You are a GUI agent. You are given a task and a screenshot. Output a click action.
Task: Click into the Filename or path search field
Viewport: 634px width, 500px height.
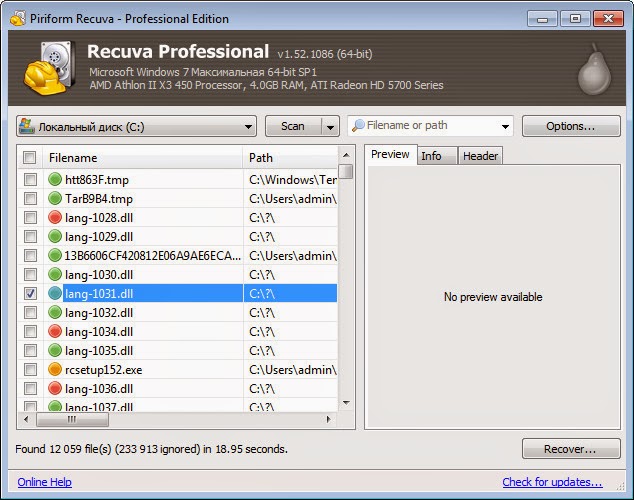coord(429,125)
